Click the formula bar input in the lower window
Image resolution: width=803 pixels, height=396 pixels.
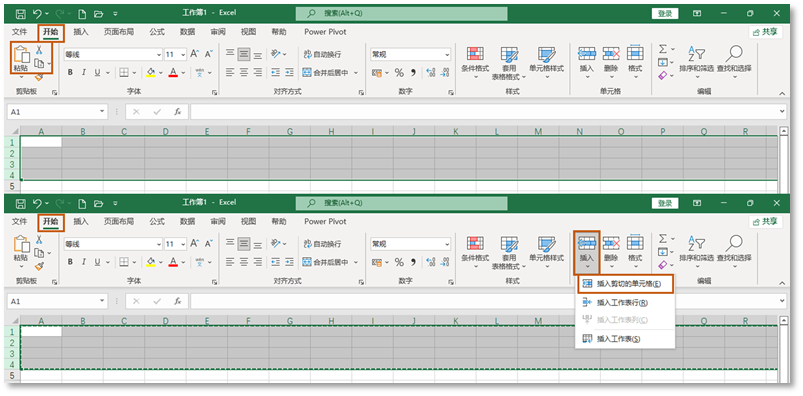point(489,301)
